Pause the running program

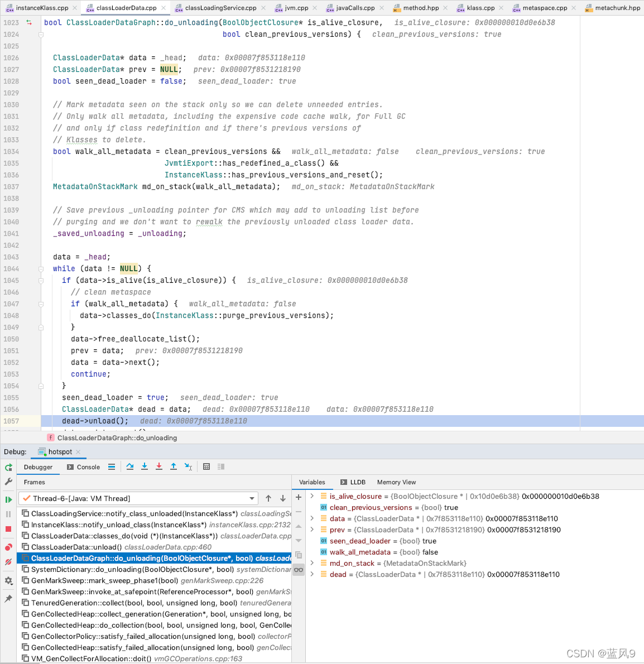pos(8,514)
